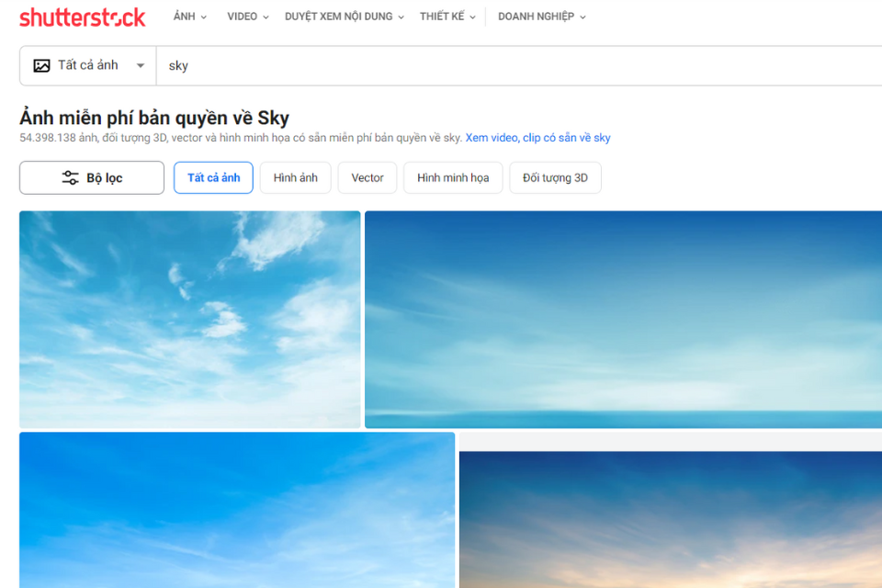Click the chevron next to ẢNH

204,17
